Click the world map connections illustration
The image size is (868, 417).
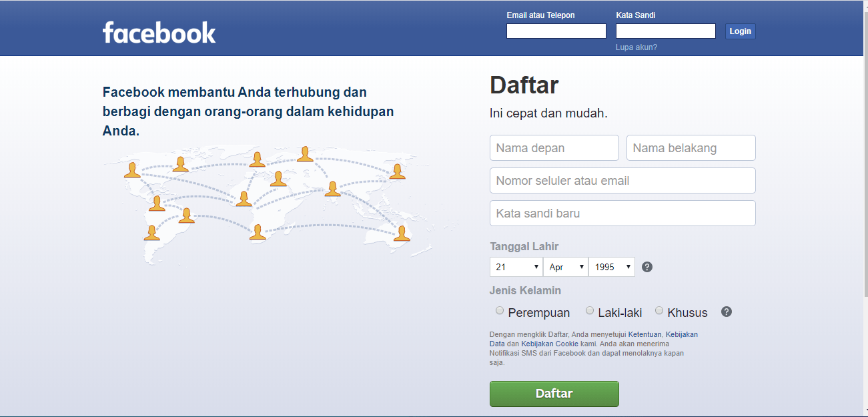pos(274,200)
